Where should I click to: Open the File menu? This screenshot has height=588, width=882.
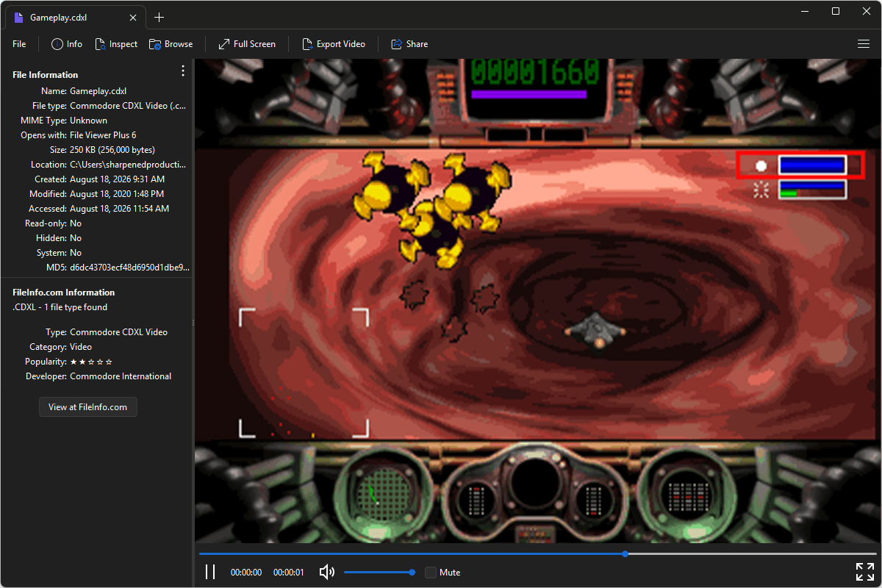coord(19,44)
